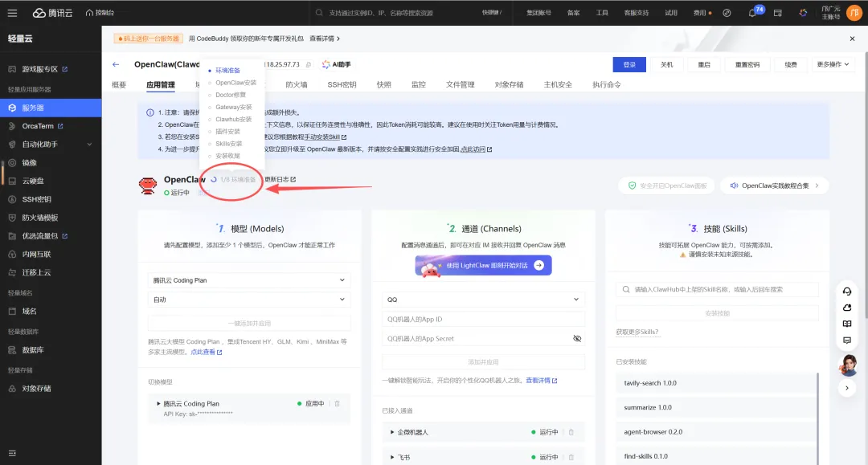Click the Tencent Cloud logo
Screen dimensions: 868x465
point(52,13)
